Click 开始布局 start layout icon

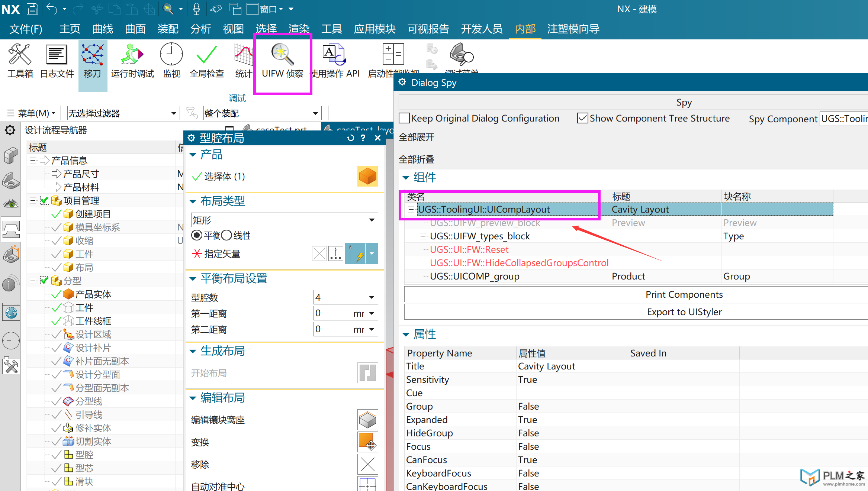pos(367,372)
